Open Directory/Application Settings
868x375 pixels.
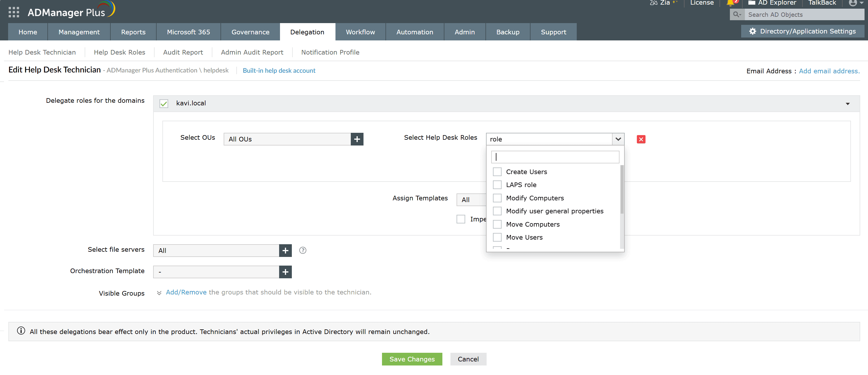click(x=802, y=31)
